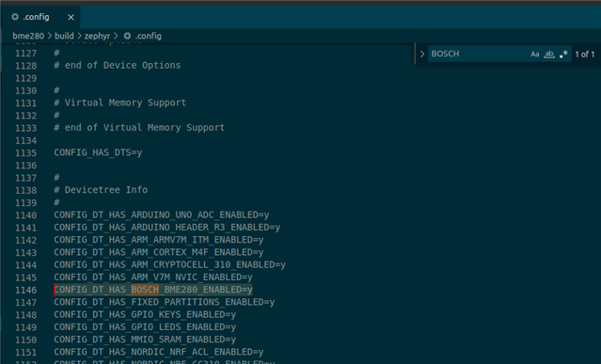This screenshot has width=601, height=364.
Task: Click the highlighted BOSCH match
Action: click(145, 290)
